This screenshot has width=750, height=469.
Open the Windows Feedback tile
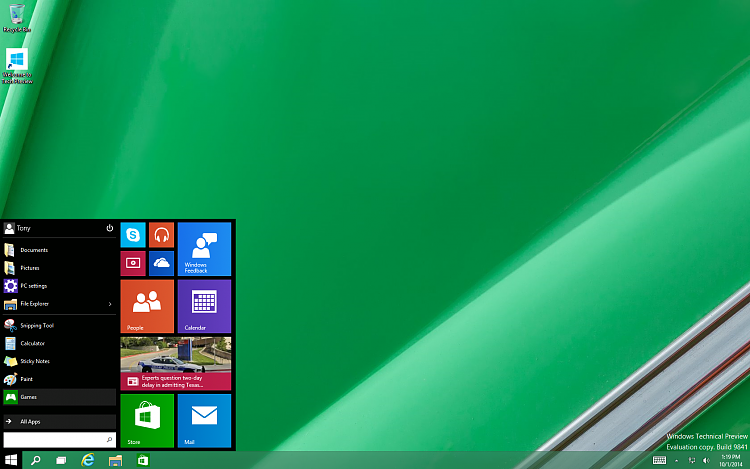click(x=204, y=249)
